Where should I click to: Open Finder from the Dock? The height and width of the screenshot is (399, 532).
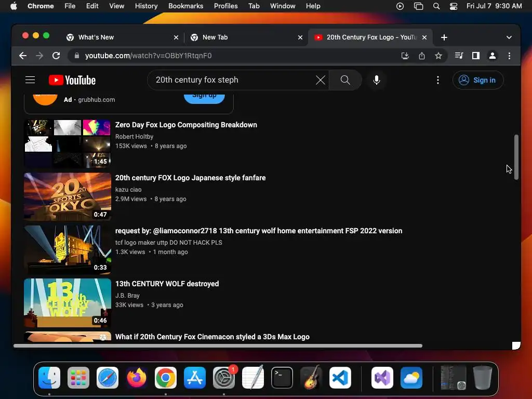[49, 378]
